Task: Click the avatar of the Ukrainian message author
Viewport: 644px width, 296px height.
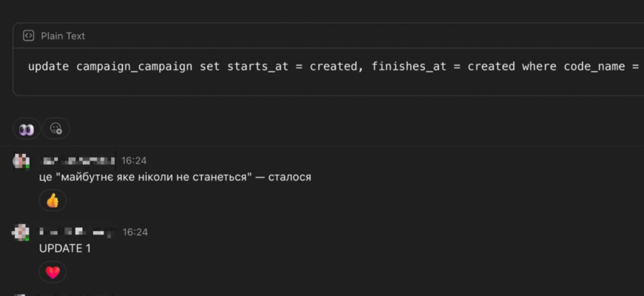Action: (21, 160)
